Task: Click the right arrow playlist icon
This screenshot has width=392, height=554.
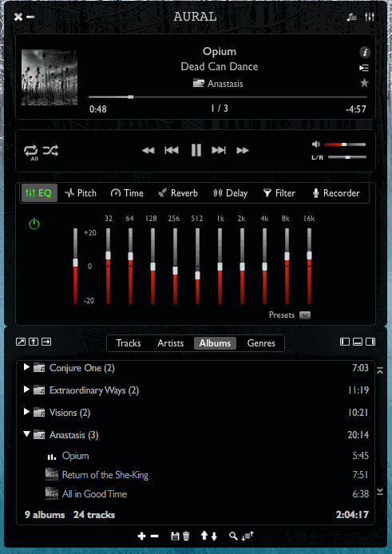Action: click(46, 342)
